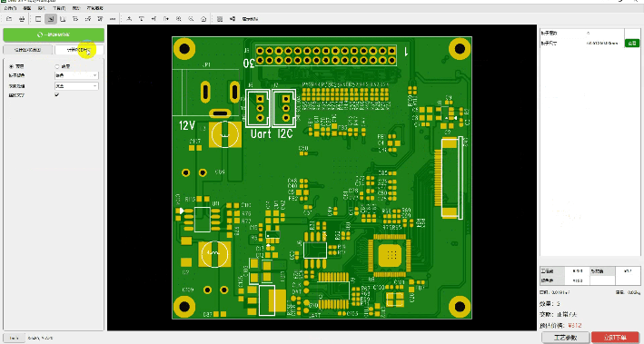The image size is (644, 344).
Task: Click the highlighted active toolbar icon
Action: [x=51, y=19]
